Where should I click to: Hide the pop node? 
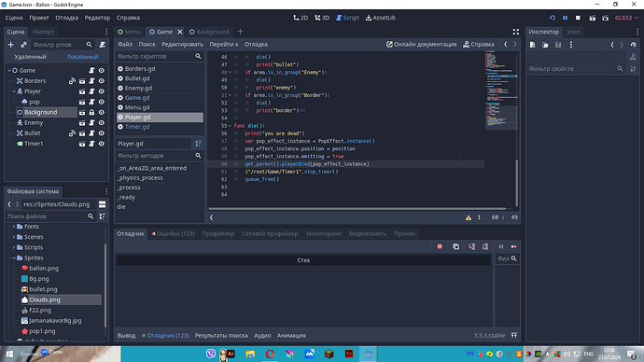[x=102, y=102]
